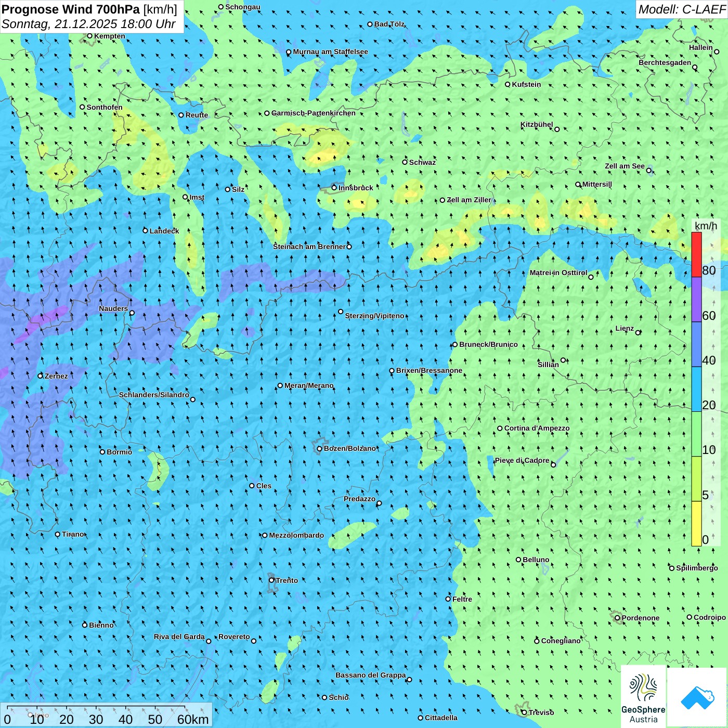This screenshot has width=728, height=728.
Task: Click the Bad Tölz label
Action: pos(389,24)
